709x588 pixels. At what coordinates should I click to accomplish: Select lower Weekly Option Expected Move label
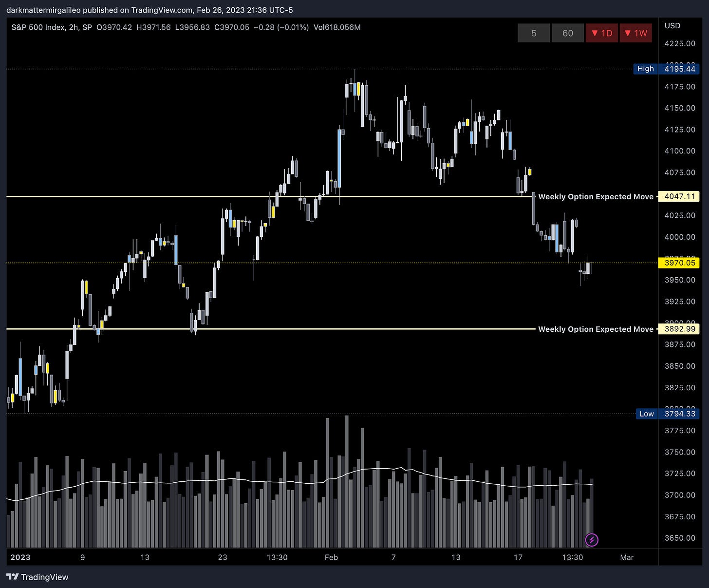(x=596, y=329)
